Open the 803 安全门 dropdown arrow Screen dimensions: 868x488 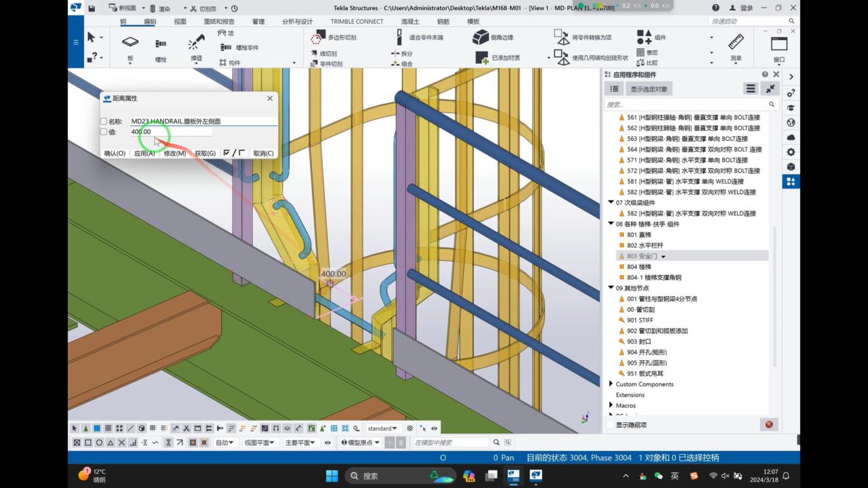[663, 256]
